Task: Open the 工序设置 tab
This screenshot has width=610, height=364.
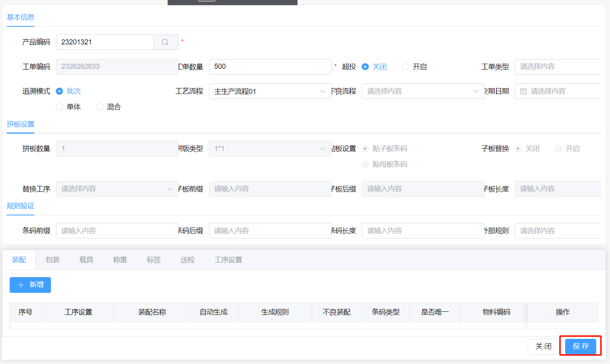Action: pyautogui.click(x=228, y=260)
